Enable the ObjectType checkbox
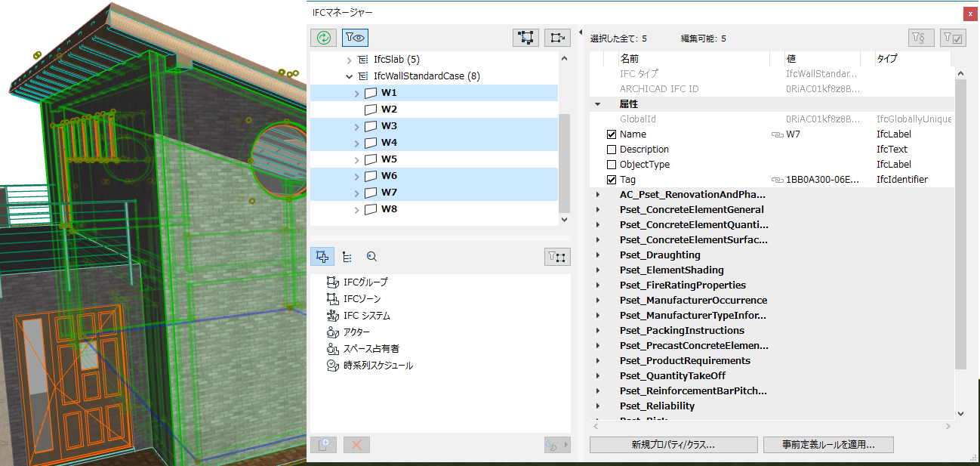The width and height of the screenshot is (980, 466). point(613,164)
